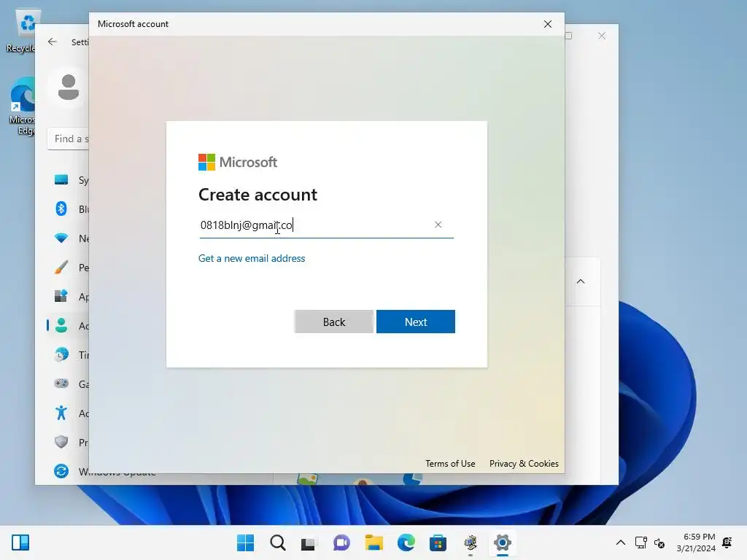Open the Chat app on taskbar

point(341,542)
